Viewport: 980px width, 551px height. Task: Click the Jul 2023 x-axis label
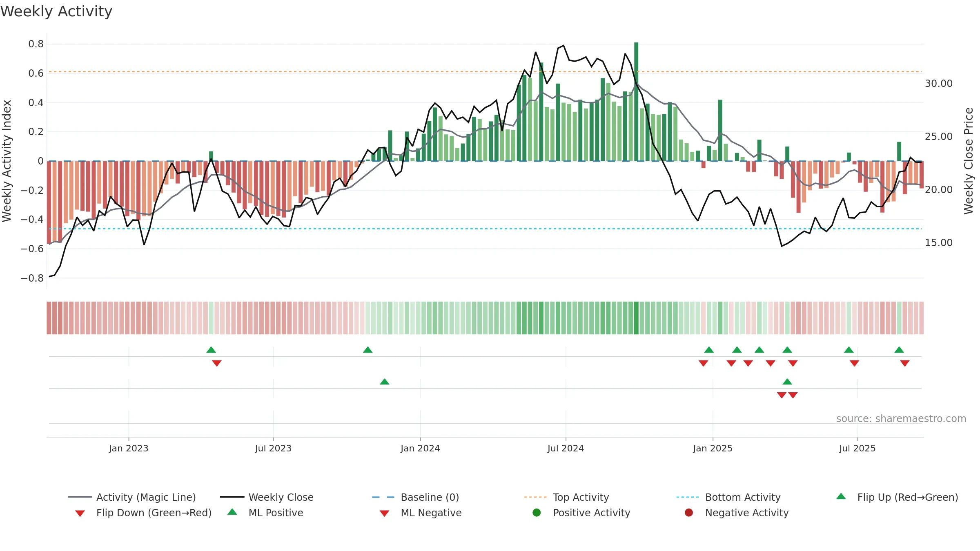pyautogui.click(x=273, y=449)
